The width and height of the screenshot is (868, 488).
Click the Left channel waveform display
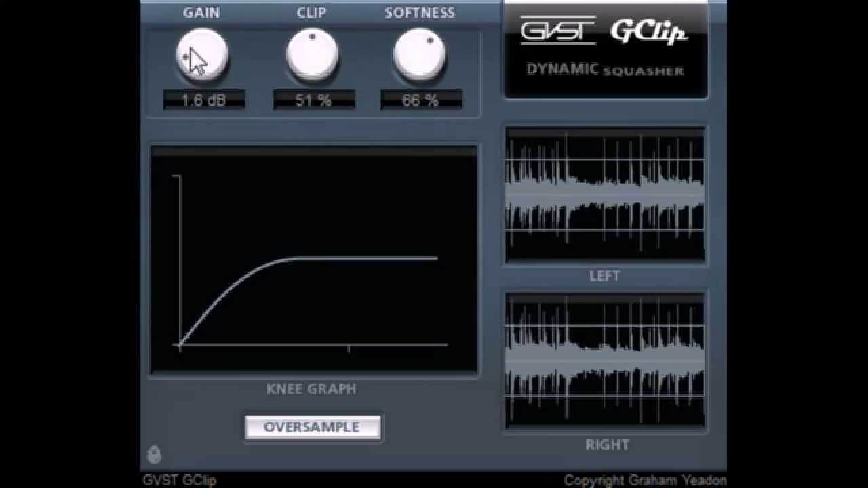coord(605,194)
